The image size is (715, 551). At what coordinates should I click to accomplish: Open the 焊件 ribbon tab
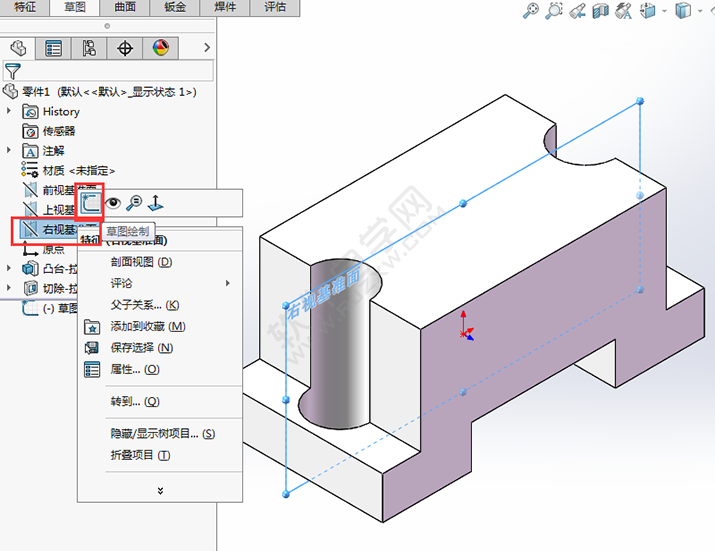click(x=225, y=7)
